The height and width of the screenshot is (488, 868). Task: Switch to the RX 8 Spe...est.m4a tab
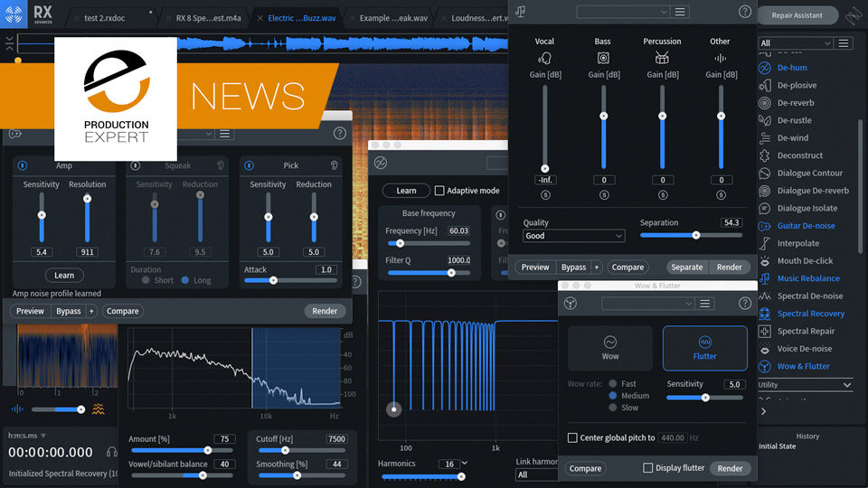pos(208,18)
